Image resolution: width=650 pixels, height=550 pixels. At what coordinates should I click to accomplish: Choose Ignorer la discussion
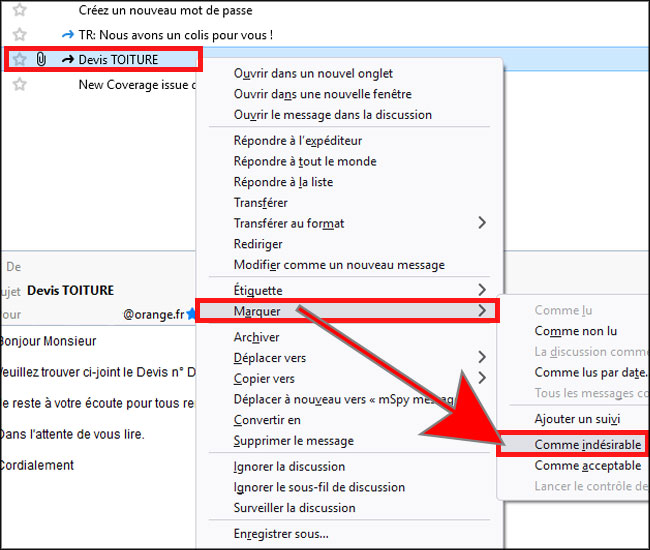tap(289, 467)
